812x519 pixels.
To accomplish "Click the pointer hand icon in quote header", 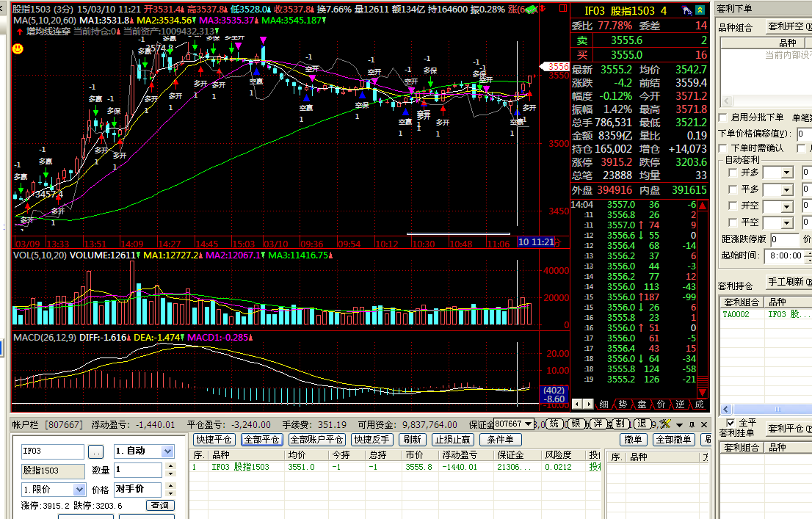I will [686, 10].
